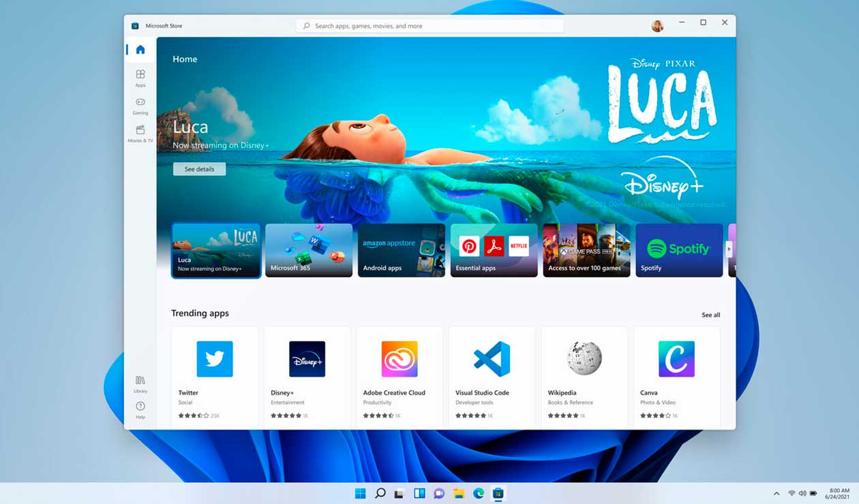The width and height of the screenshot is (859, 504).
Task: Open the Android apps carousel card
Action: (x=402, y=251)
